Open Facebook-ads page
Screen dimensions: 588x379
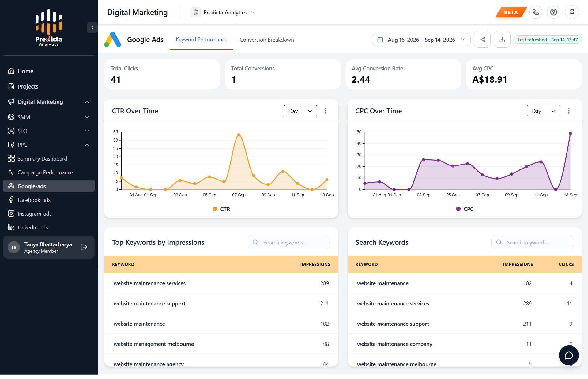click(x=49, y=200)
